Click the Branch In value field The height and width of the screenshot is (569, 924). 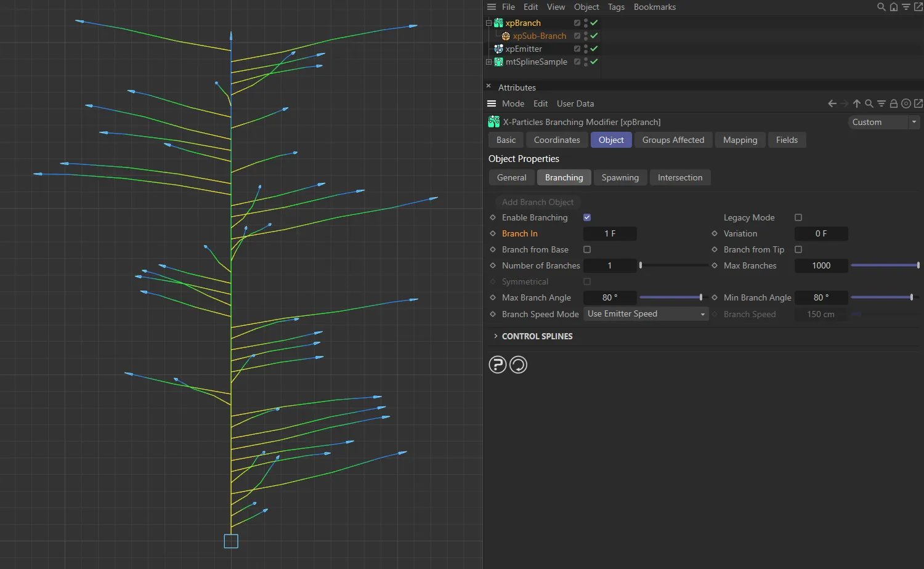(610, 233)
